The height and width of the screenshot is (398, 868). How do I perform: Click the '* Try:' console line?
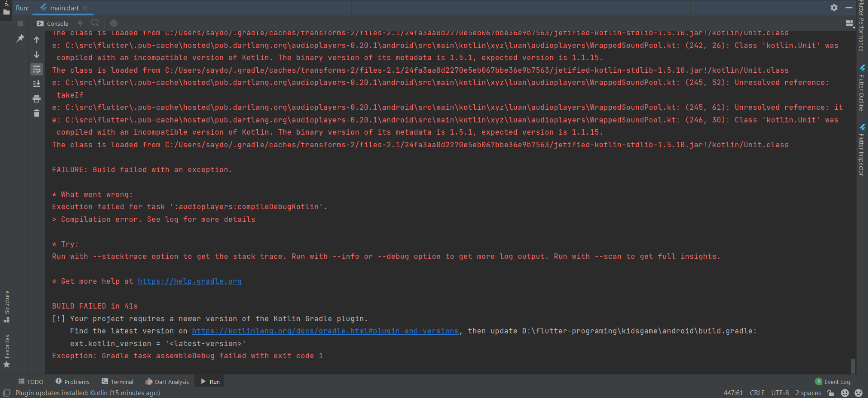(65, 244)
